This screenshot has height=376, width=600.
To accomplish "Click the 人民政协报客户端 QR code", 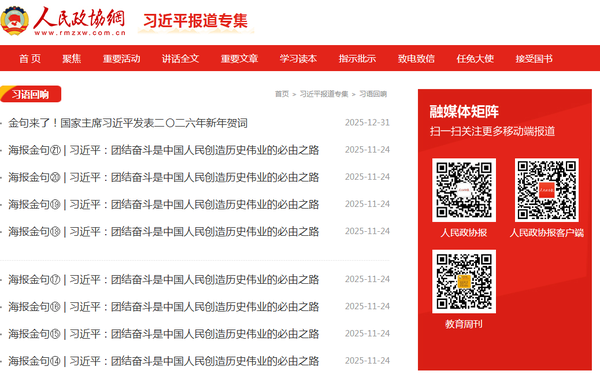I will click(x=546, y=190).
